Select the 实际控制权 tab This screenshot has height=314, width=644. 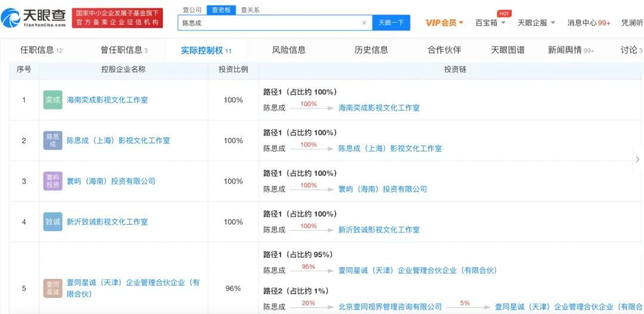tap(206, 51)
